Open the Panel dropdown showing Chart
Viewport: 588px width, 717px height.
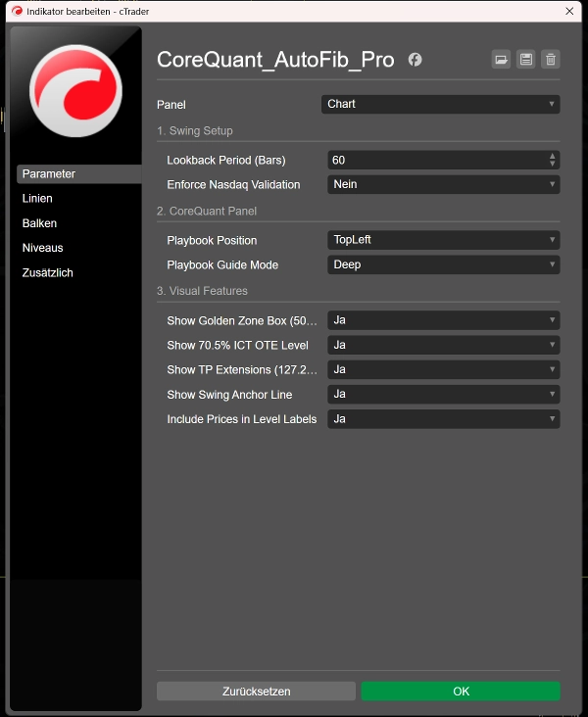[x=440, y=104]
